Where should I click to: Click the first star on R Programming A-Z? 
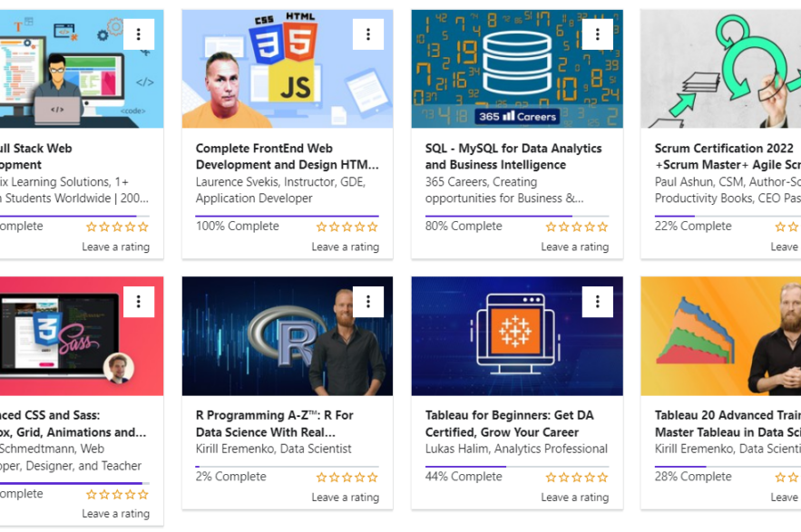(321, 478)
